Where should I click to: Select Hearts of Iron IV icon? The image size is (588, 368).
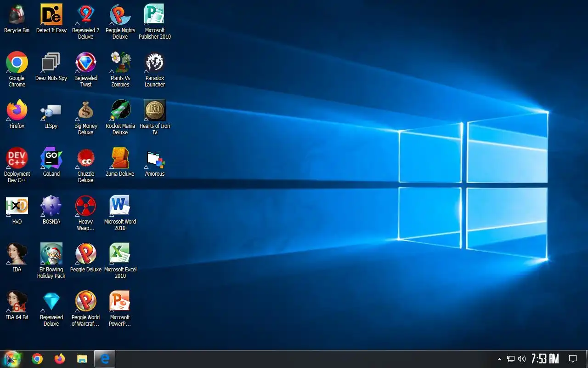(x=154, y=118)
